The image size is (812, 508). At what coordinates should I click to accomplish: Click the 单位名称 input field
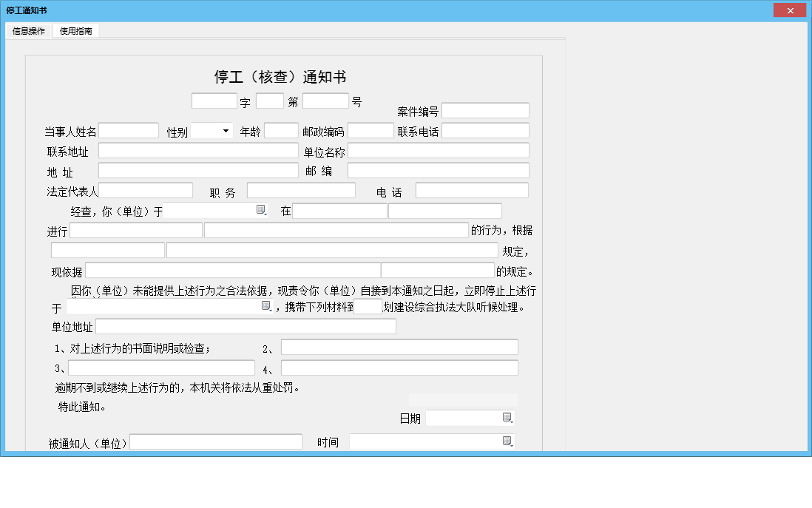coord(439,150)
